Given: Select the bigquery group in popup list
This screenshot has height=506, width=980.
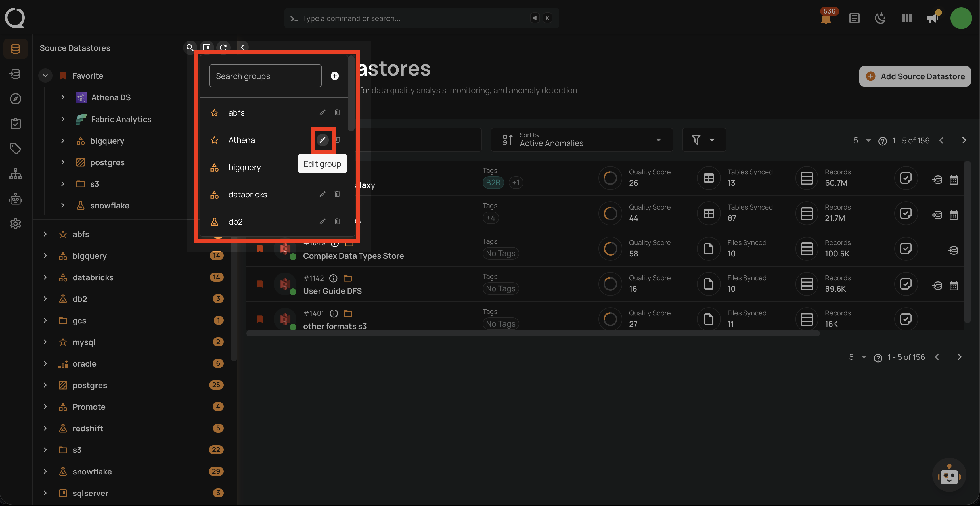Looking at the screenshot, I should point(245,168).
